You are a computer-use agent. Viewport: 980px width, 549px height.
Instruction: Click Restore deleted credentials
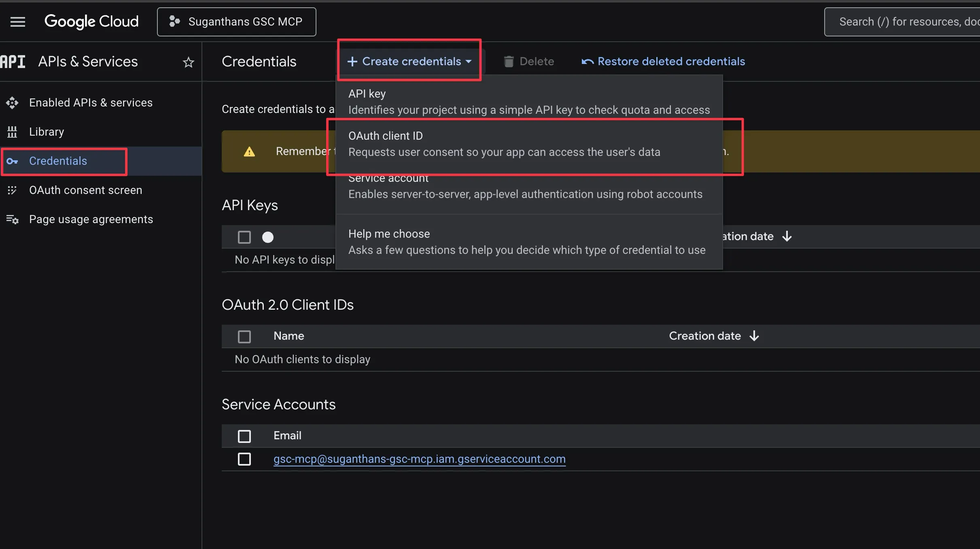tap(663, 62)
